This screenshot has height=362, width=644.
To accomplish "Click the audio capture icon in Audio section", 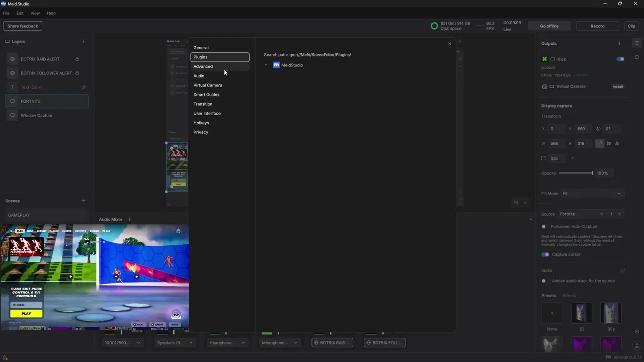I will (x=622, y=270).
